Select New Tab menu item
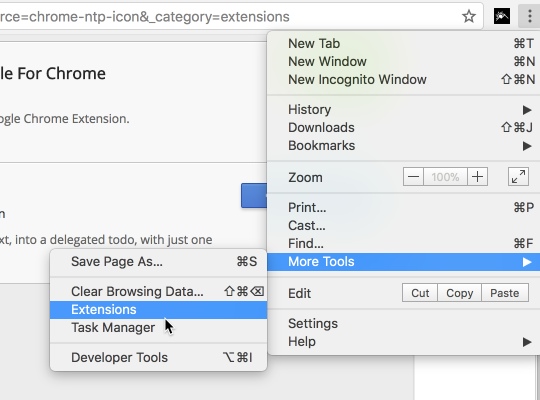The width and height of the screenshot is (540, 400). [x=404, y=44]
